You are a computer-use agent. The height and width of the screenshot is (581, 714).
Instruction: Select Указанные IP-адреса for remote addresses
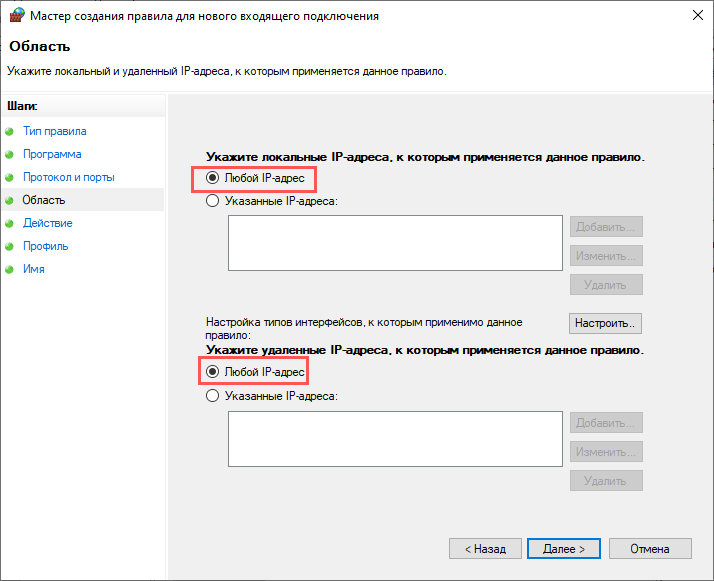point(212,396)
